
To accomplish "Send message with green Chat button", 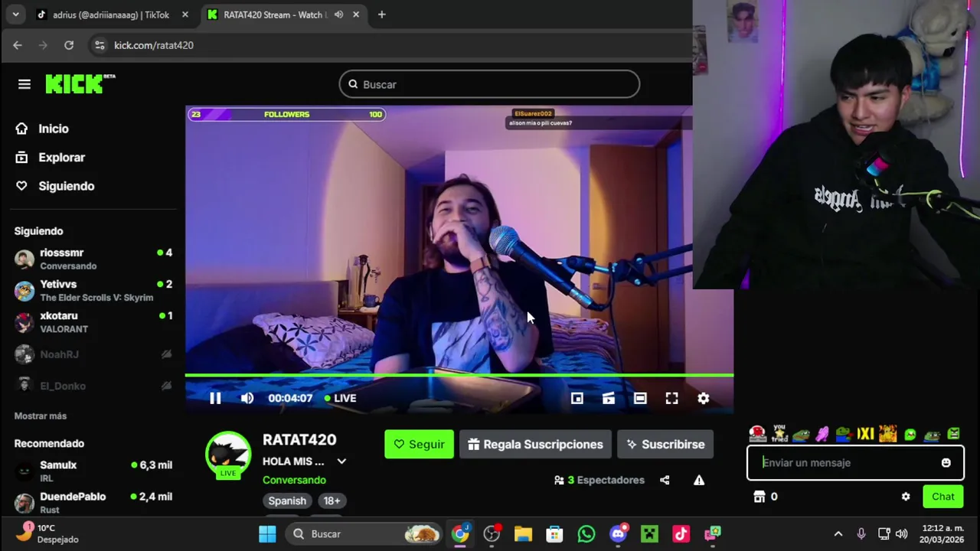I will (x=943, y=497).
